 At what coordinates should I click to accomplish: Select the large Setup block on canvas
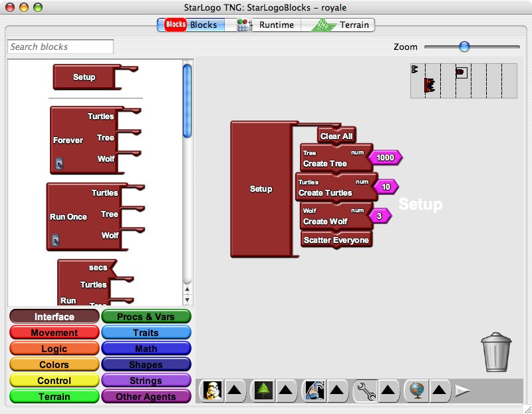click(261, 189)
